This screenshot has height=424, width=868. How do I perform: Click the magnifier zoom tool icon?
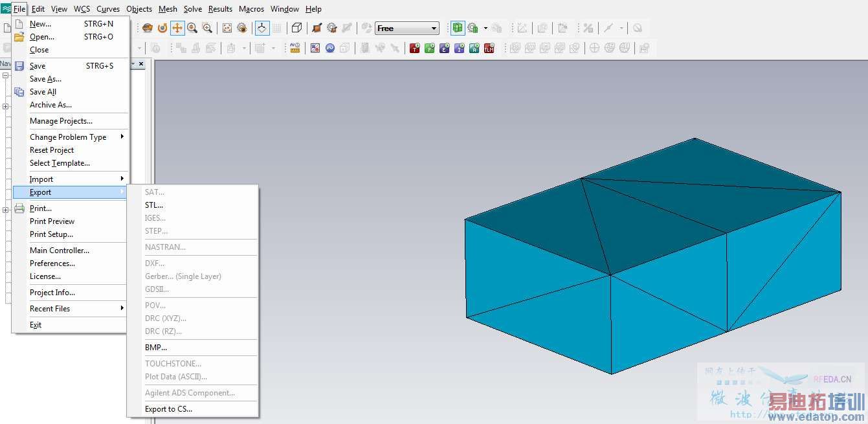point(192,28)
